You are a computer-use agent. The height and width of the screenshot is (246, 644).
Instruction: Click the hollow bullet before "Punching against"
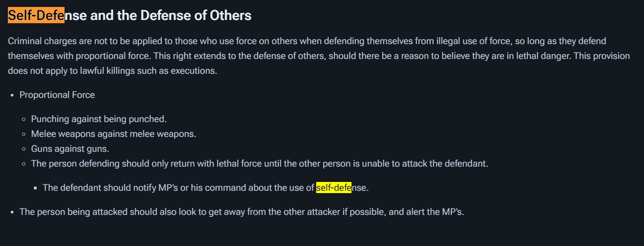click(x=24, y=120)
